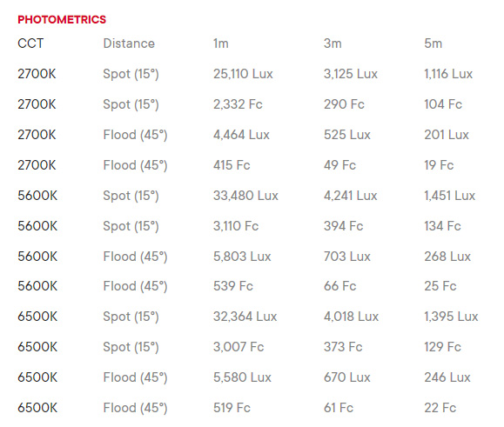Click the 33,480 Lux value
504x427 pixels.
(245, 196)
